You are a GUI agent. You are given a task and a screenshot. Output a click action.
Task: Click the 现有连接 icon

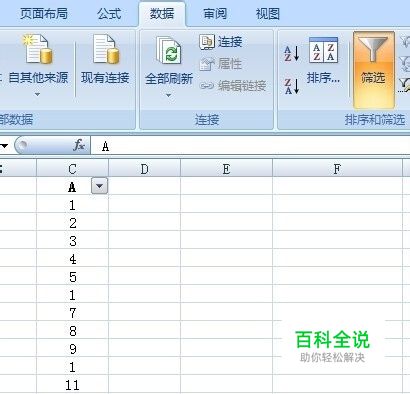(106, 49)
